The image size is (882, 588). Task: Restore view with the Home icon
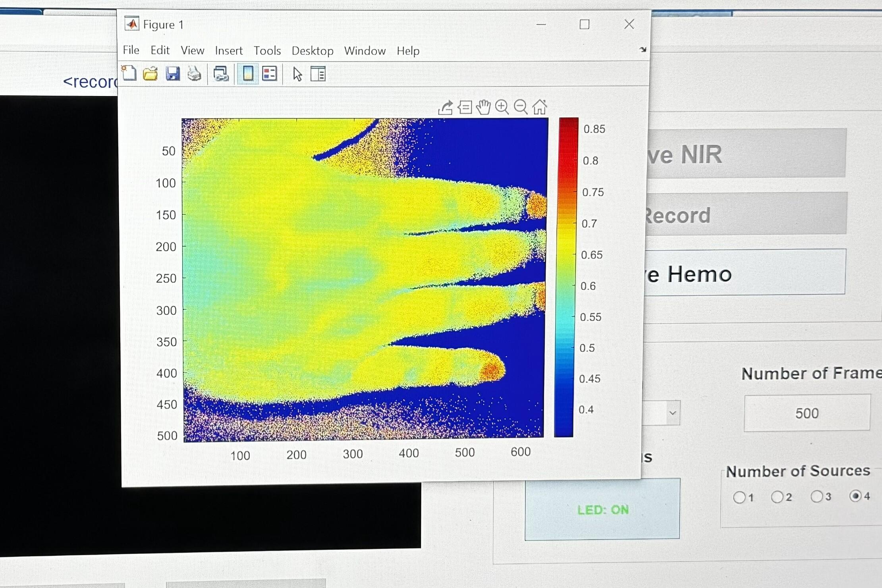tap(540, 107)
